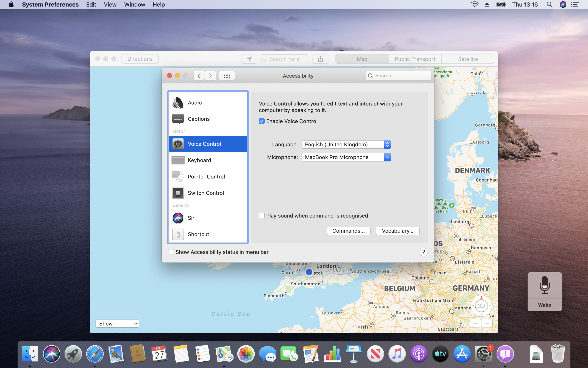Open Wi-Fi menu in menu bar
Viewport: 588px width, 368px height.
474,5
